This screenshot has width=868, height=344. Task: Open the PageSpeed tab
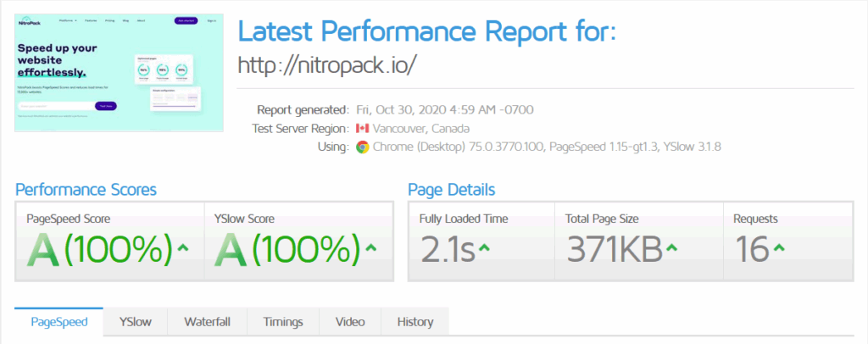[58, 322]
